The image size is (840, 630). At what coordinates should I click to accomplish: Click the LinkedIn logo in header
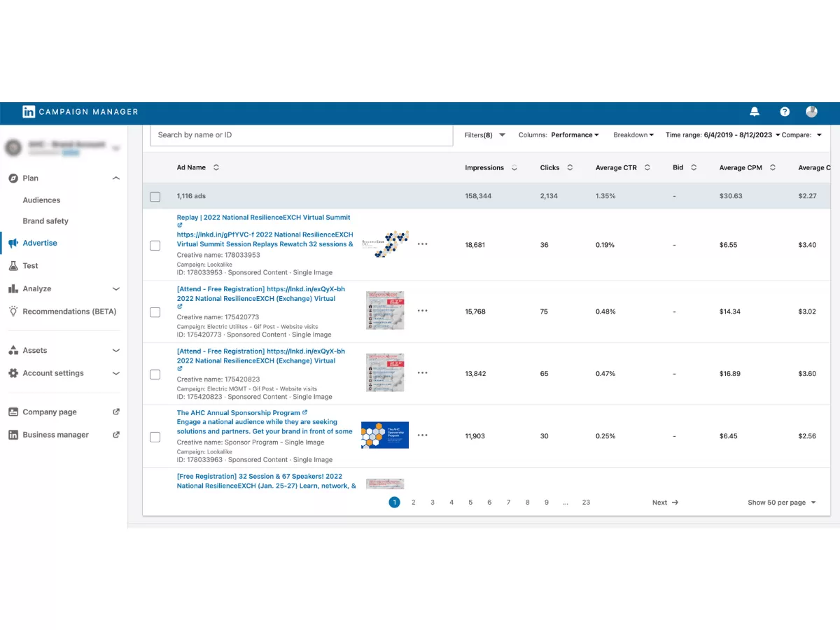(29, 112)
